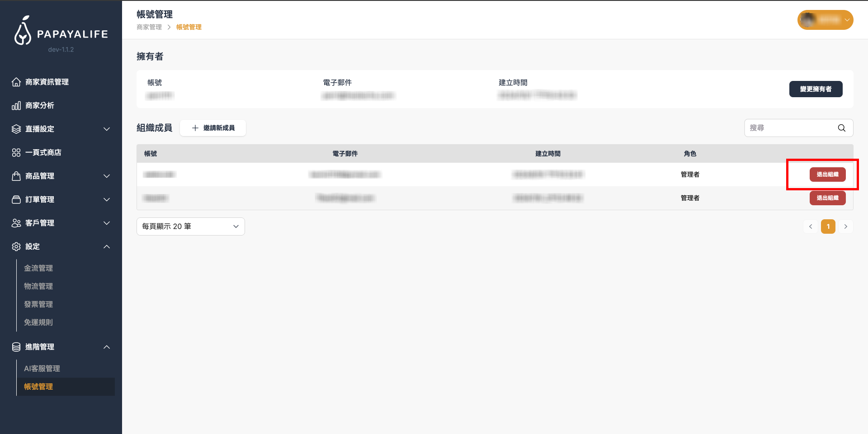The width and height of the screenshot is (868, 434).
Task: Expand the 直播設定 submenu chevron
Action: [107, 129]
